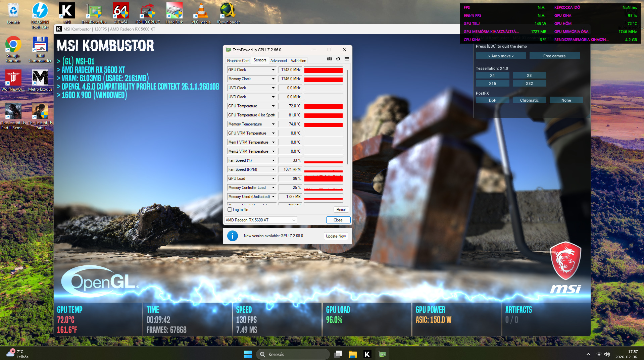Screen dimensions: 644x360
Task: Click the Fan Speed (RPM) history graph
Action: 323,169
